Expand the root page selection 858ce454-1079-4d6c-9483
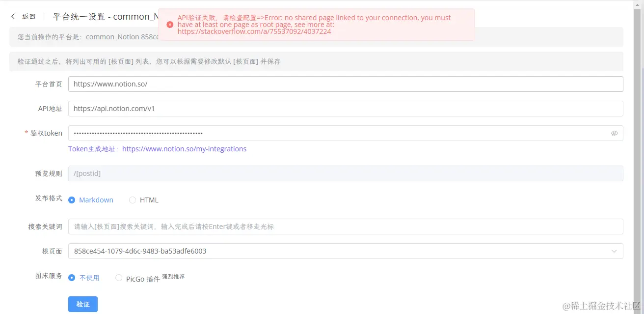644x314 pixels. [344, 251]
